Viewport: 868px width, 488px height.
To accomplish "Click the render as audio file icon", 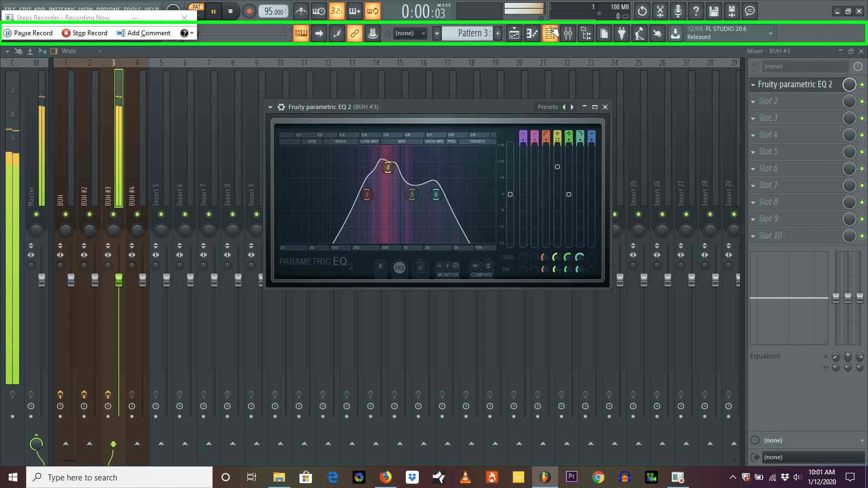I will pyautogui.click(x=732, y=11).
